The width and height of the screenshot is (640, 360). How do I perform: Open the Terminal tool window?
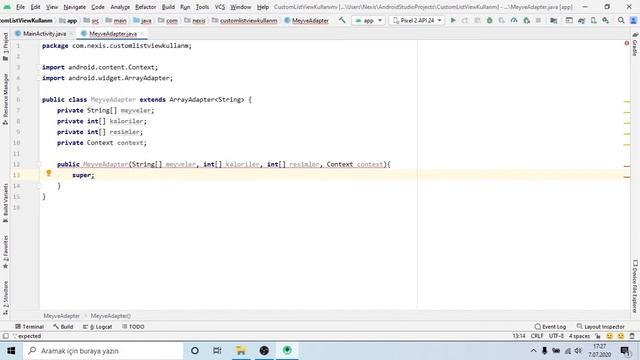coord(29,327)
